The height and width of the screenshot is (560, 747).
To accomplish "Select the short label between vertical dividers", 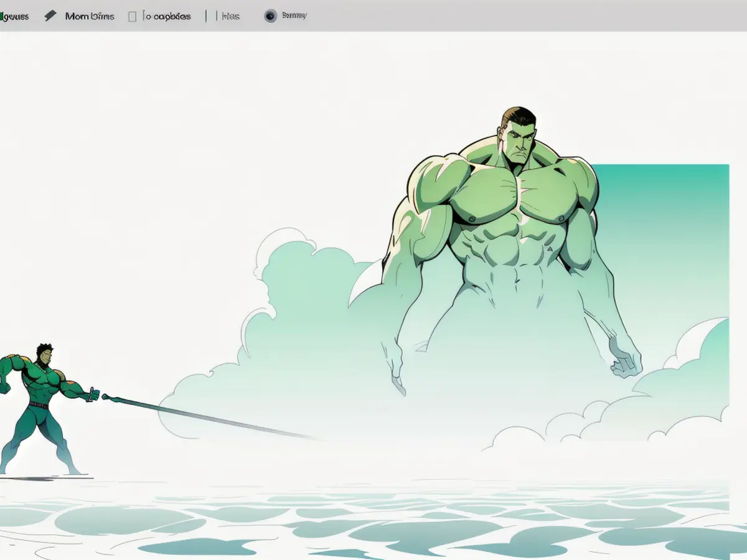I will pos(230,17).
